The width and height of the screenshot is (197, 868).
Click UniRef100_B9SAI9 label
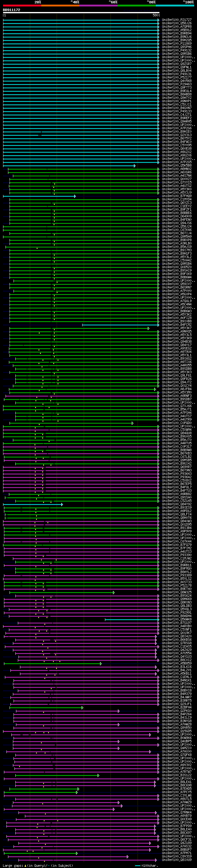[176, 271]
